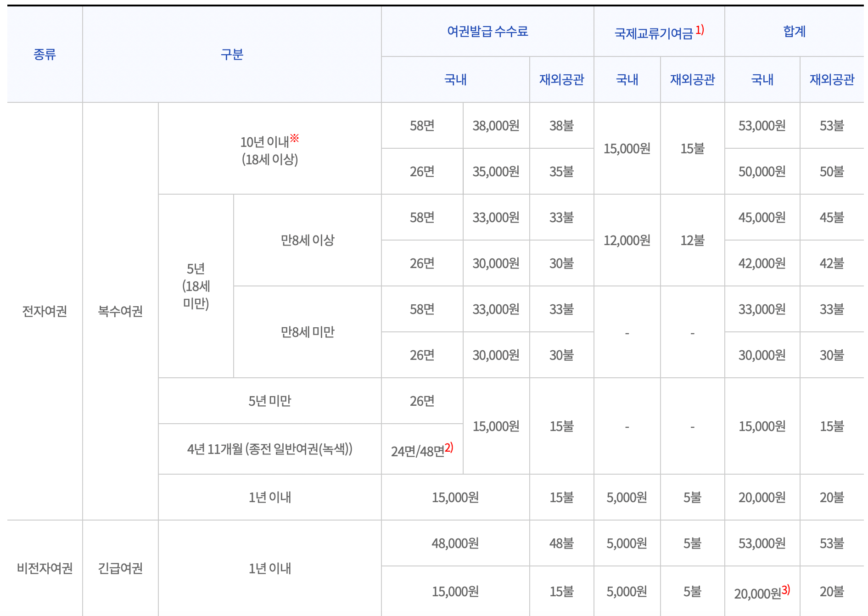Click the 합계 header

pos(794,31)
